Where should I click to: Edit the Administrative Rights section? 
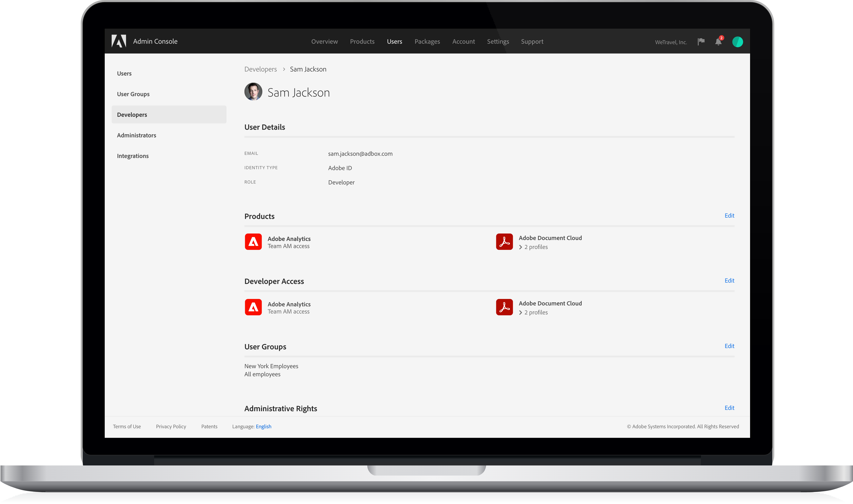pos(729,408)
